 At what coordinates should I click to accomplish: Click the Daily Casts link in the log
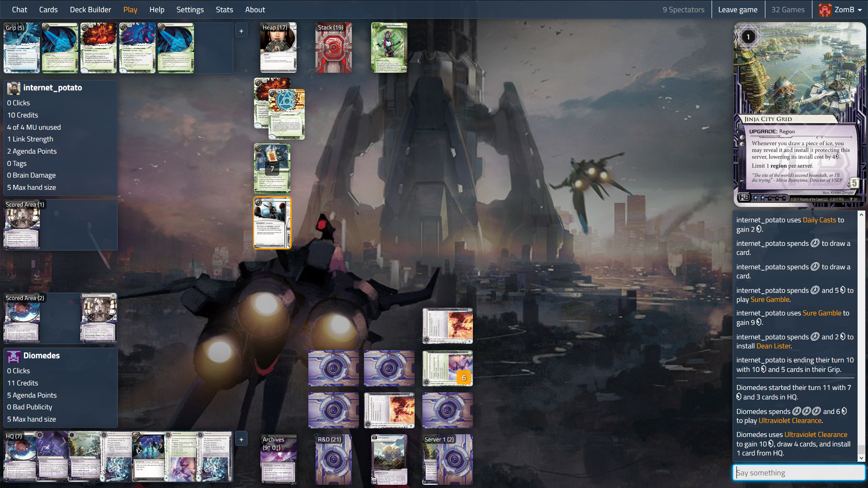click(819, 220)
